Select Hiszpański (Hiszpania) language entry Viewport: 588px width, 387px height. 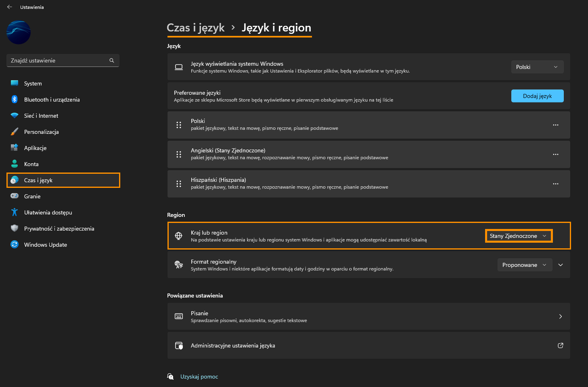pyautogui.click(x=218, y=180)
